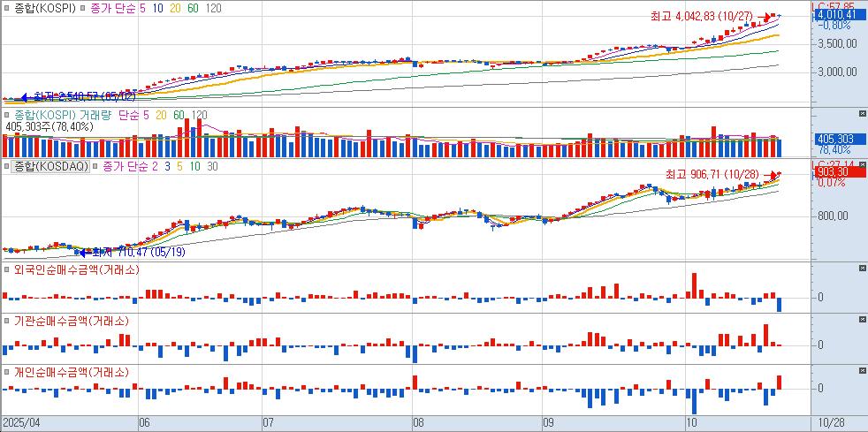The image size is (868, 432).
Task: Click the KOSPI 5-day moving average legend
Action: point(141,9)
